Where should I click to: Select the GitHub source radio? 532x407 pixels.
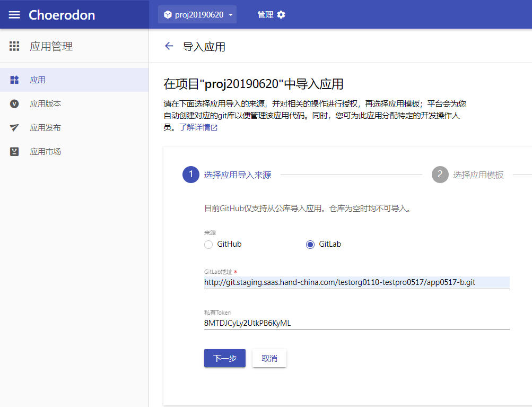(x=208, y=245)
